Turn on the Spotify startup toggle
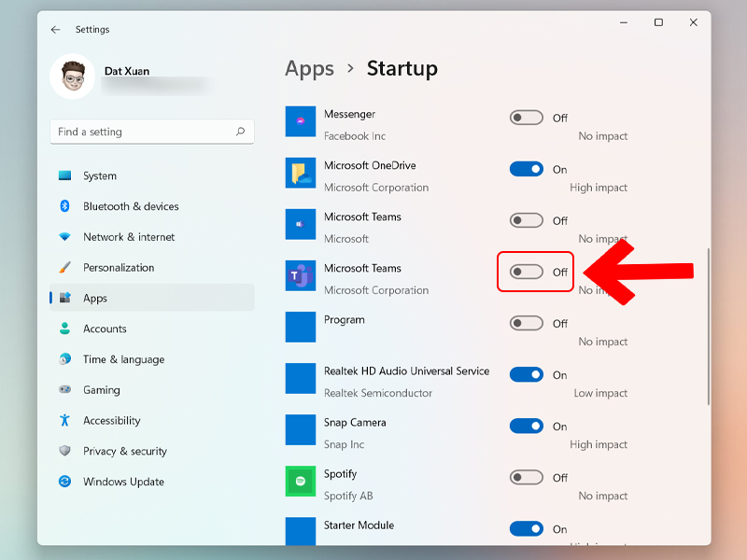Viewport: 747px width, 560px height. tap(527, 477)
